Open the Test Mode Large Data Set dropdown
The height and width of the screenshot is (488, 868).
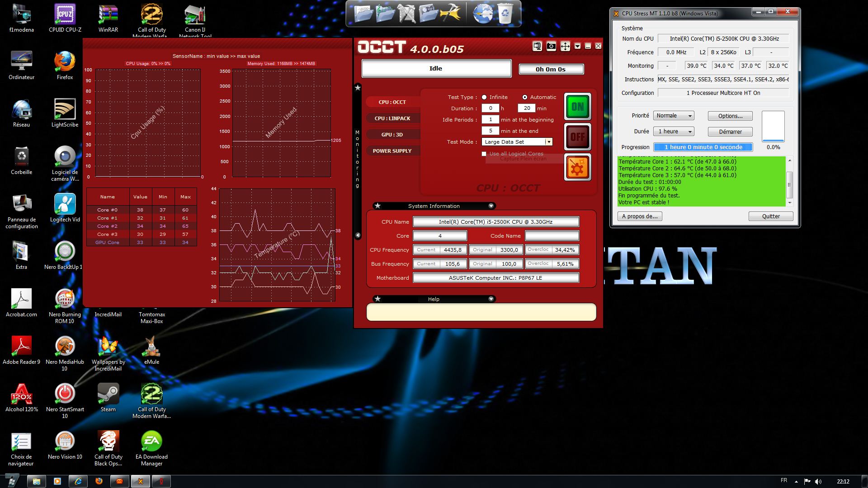coord(548,142)
